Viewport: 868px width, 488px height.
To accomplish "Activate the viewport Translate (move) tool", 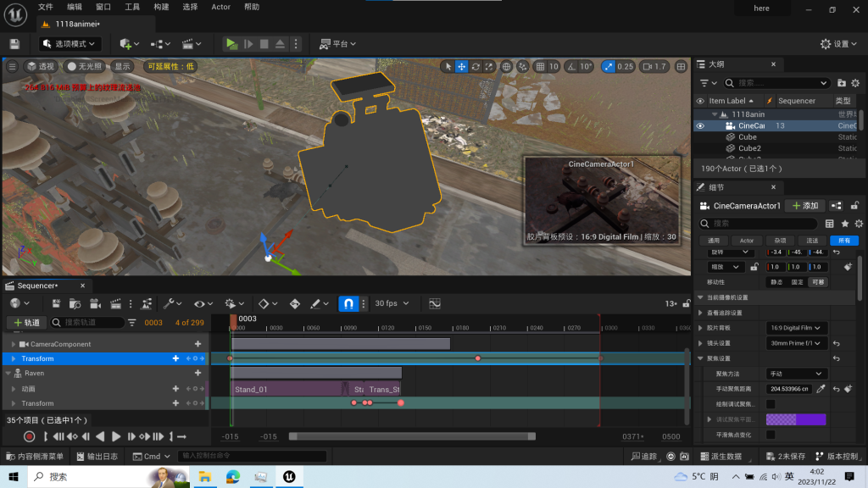I will (462, 66).
